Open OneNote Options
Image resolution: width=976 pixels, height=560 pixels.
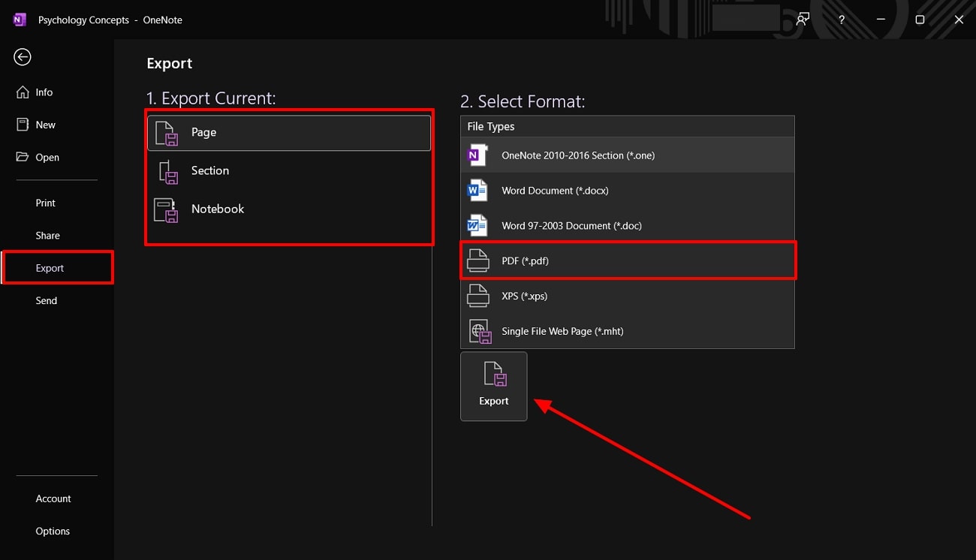click(x=57, y=531)
